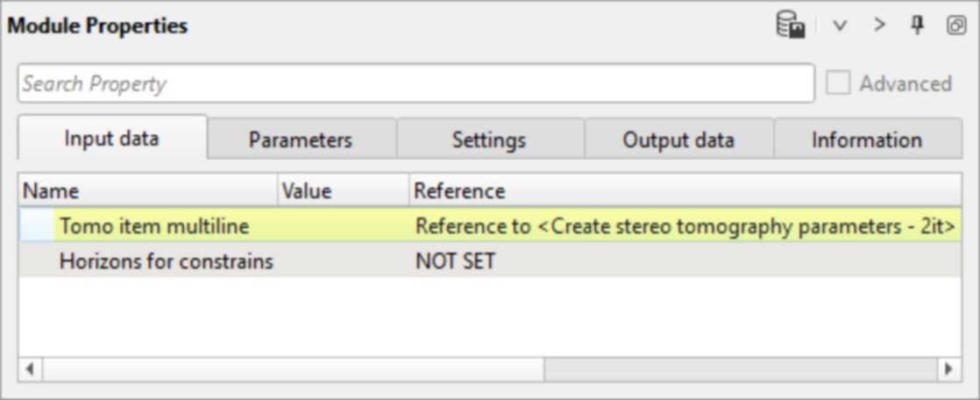The image size is (980, 400).
Task: Select the Output data tab
Action: click(x=678, y=139)
